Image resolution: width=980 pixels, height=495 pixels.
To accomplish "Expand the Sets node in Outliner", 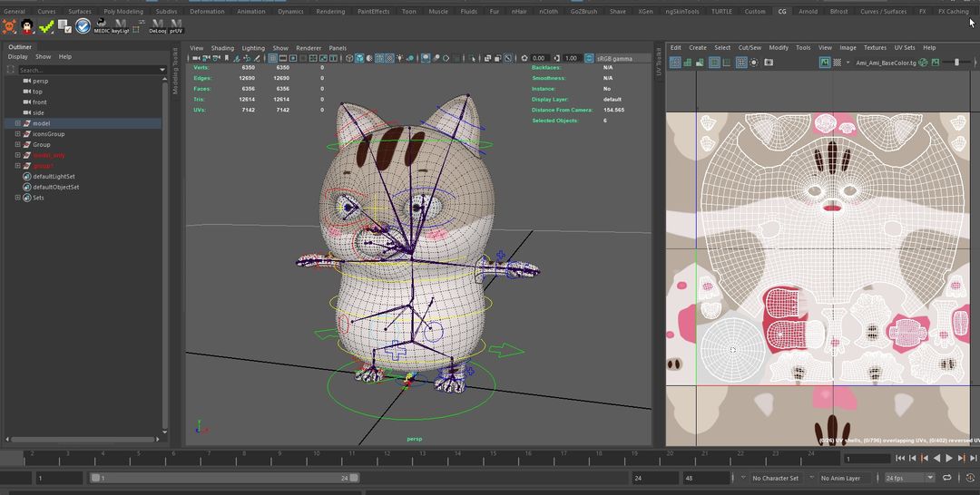I will [17, 198].
